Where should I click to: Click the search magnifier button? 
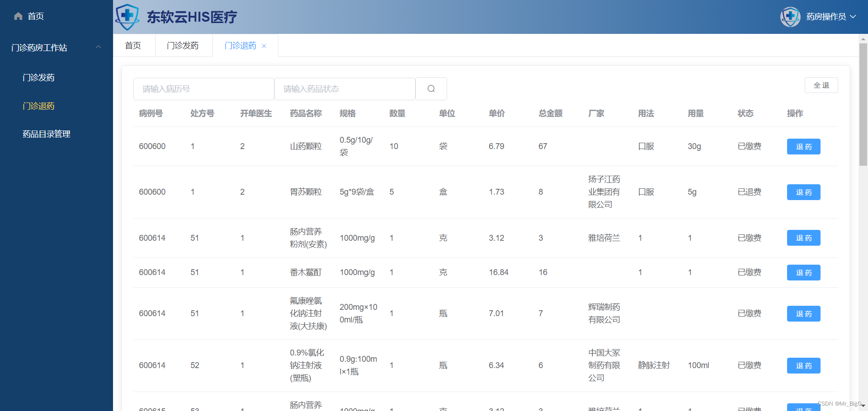pyautogui.click(x=431, y=89)
